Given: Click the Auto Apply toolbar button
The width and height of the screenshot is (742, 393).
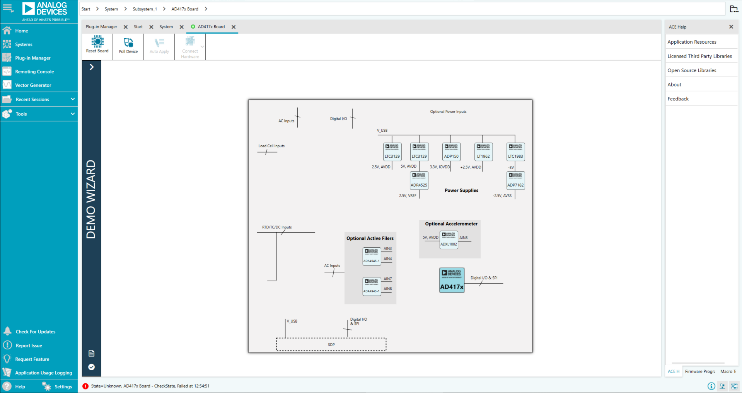Looking at the screenshot, I should click(x=159, y=46).
